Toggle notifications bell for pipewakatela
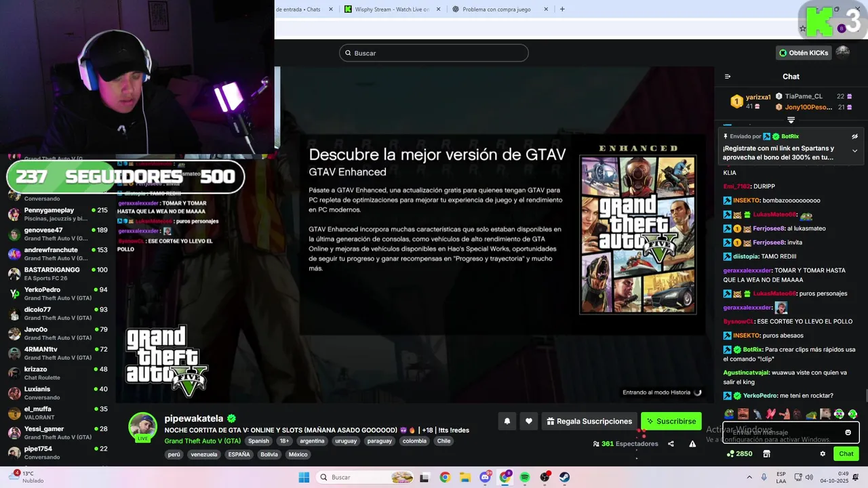The width and height of the screenshot is (868, 488). pos(507,421)
